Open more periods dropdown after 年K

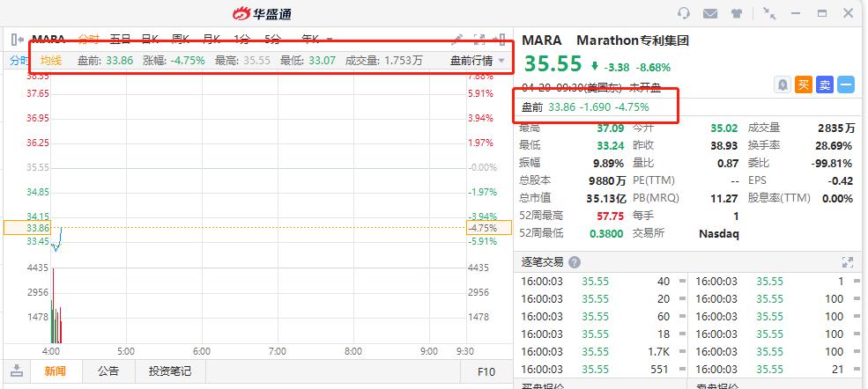tap(330, 40)
